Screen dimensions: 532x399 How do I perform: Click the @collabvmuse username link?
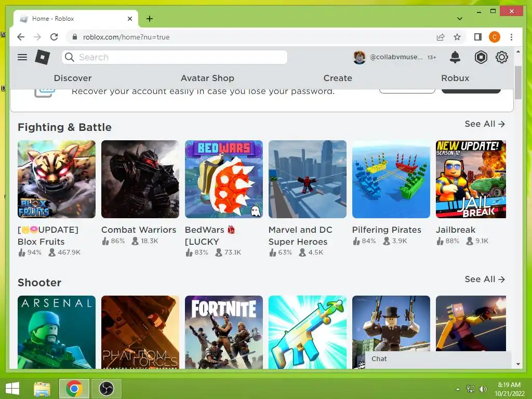click(x=396, y=57)
